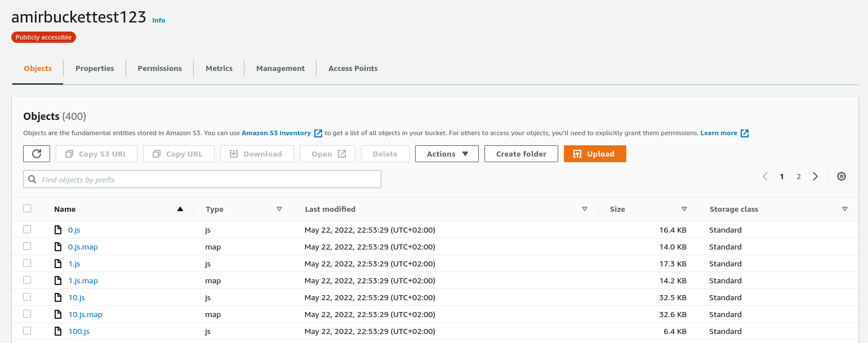Image resolution: width=868 pixels, height=343 pixels.
Task: Go to page 2 of objects
Action: 798,176
